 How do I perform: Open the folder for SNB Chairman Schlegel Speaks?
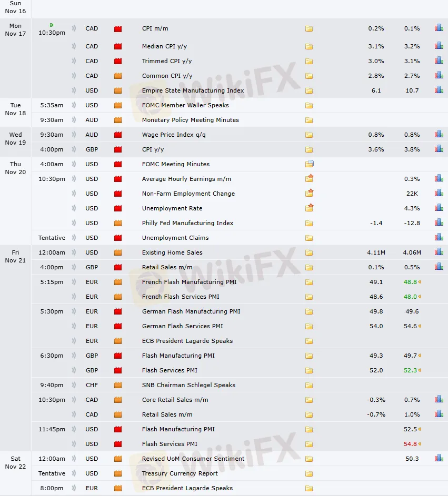pos(309,385)
